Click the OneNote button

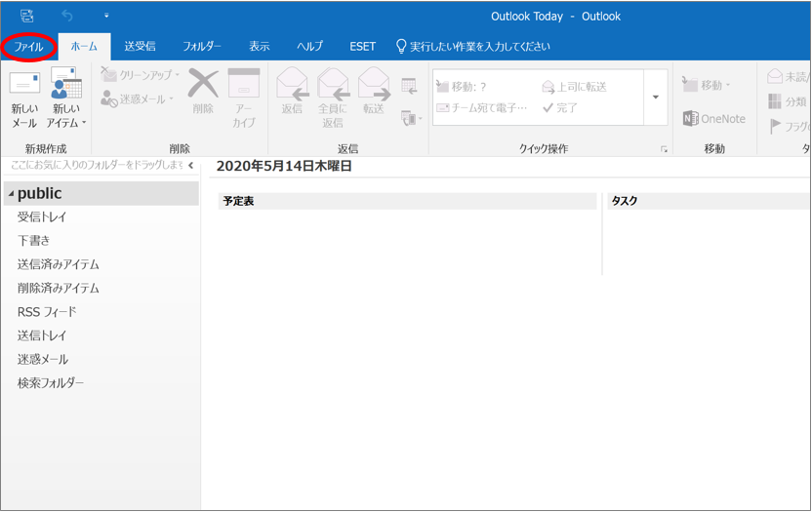(714, 119)
